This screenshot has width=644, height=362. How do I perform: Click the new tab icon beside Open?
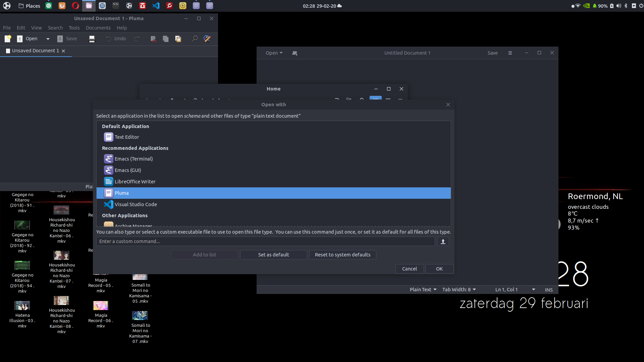pyautogui.click(x=294, y=53)
